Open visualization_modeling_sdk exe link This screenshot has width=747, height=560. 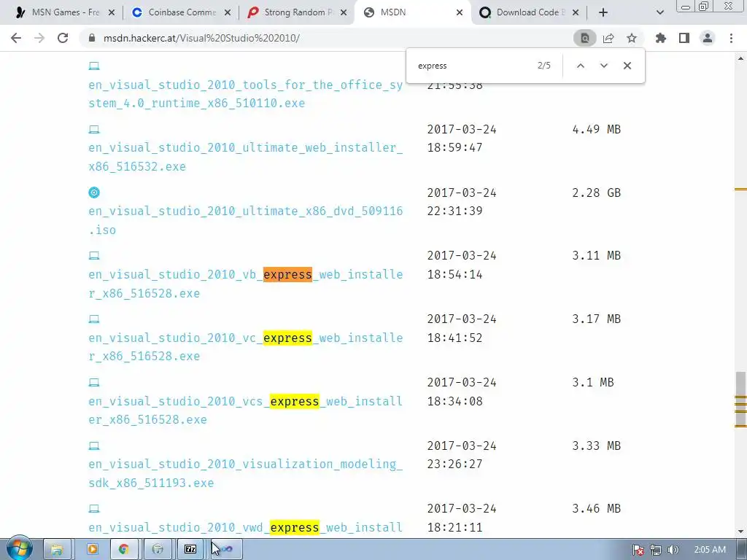click(x=245, y=473)
